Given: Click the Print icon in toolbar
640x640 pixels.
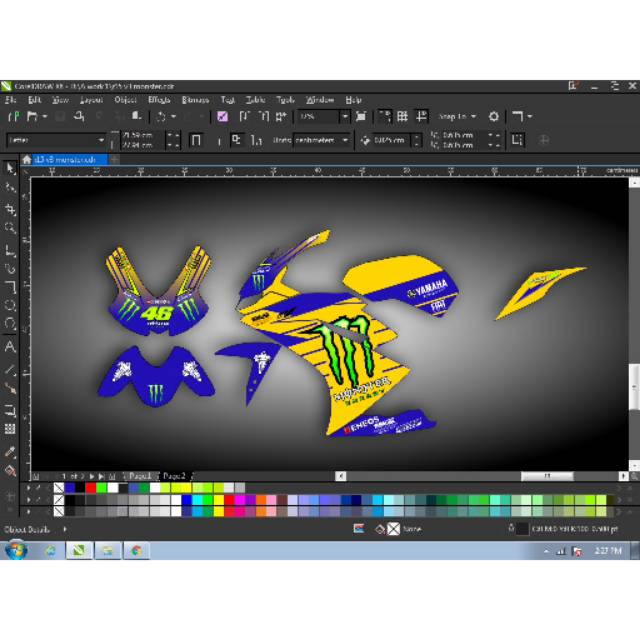Looking at the screenshot, I should (x=79, y=117).
